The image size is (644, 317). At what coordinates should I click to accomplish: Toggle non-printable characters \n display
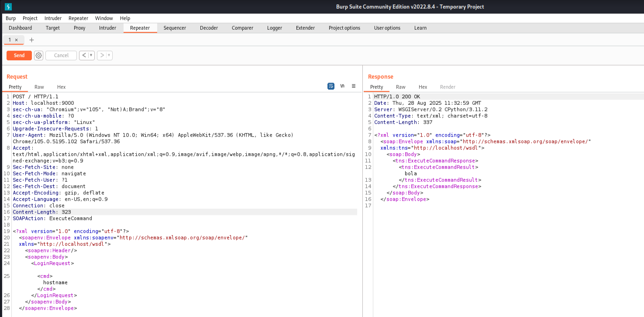(342, 86)
